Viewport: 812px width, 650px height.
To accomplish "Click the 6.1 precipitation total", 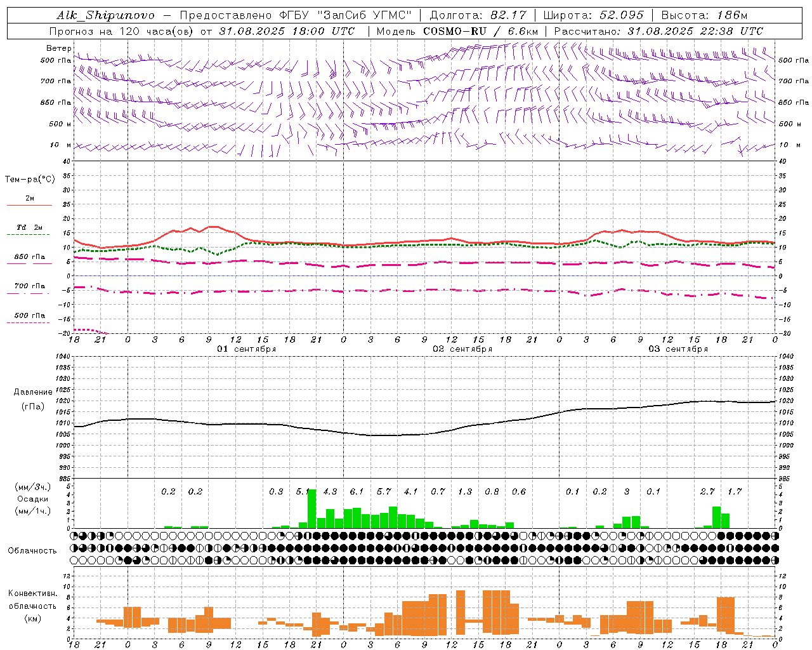I will coord(357,491).
